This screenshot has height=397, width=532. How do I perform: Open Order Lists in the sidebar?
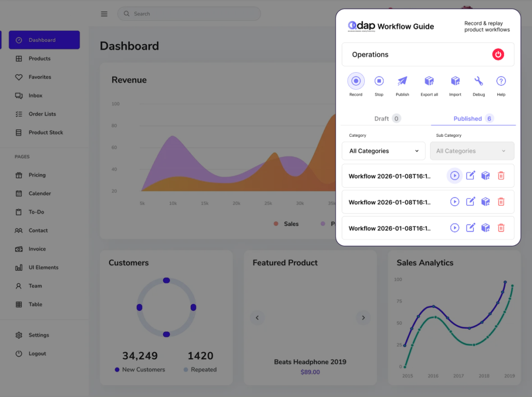click(x=42, y=114)
